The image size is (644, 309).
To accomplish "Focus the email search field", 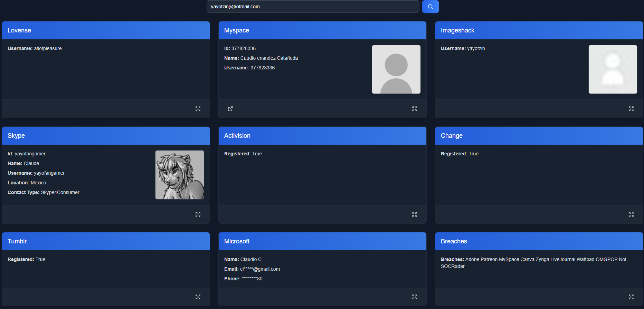I will click(x=313, y=7).
